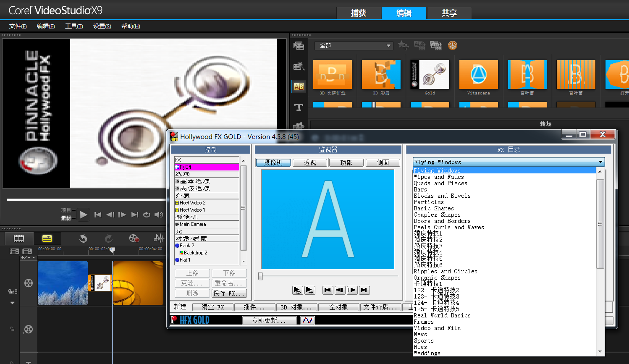
Task: Toggle repeat playback in preview
Action: point(147,215)
